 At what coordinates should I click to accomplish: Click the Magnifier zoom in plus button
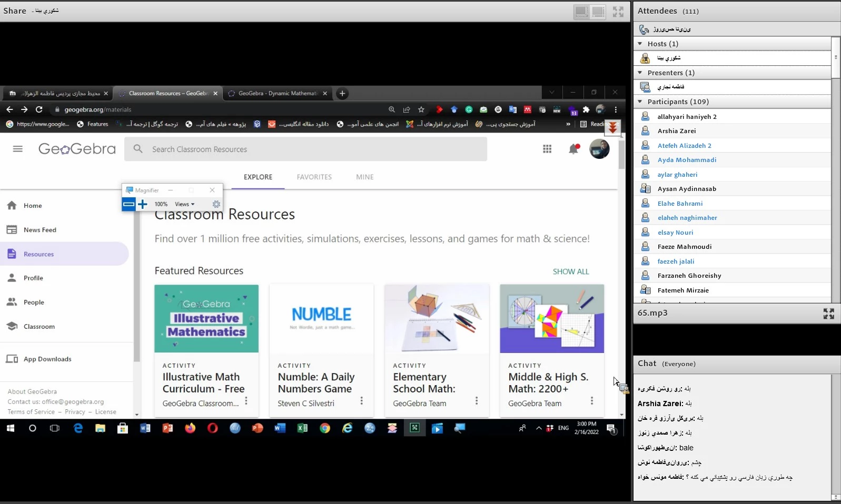coord(143,204)
